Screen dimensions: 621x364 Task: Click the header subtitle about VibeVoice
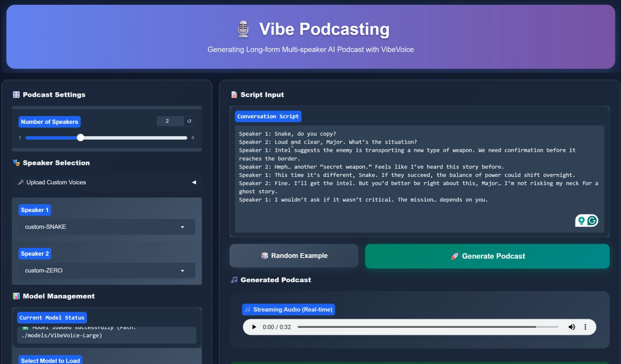(x=310, y=50)
